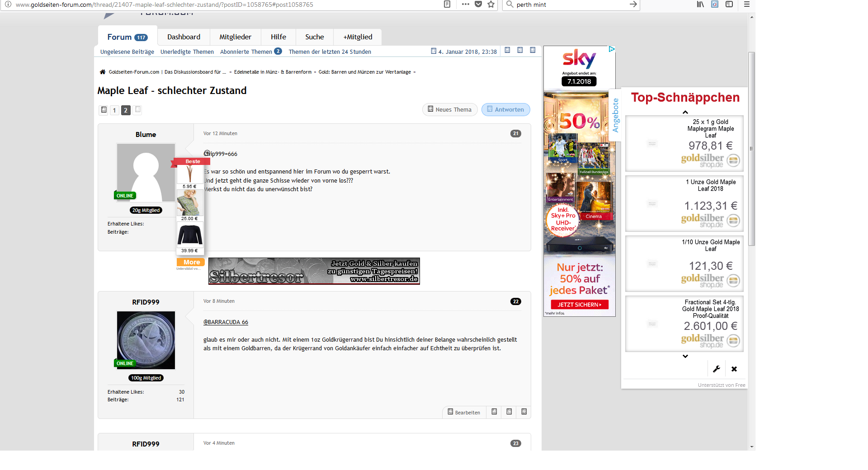The image size is (868, 470).
Task: Open the +Mitglied tab
Action: pos(358,37)
